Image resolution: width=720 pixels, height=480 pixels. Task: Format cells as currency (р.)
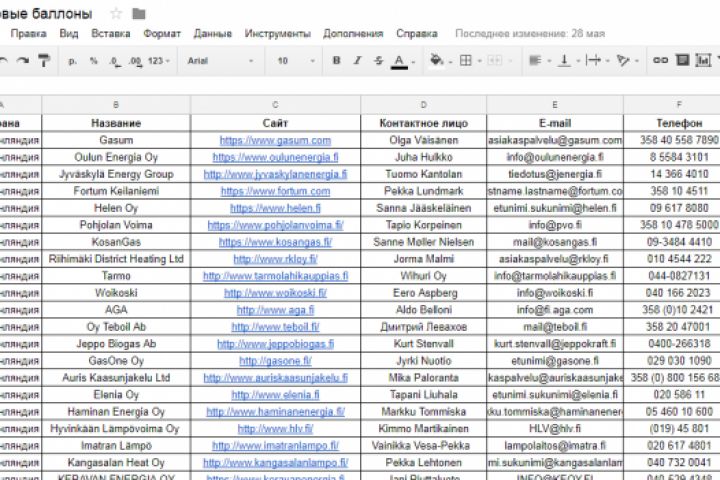click(x=73, y=61)
